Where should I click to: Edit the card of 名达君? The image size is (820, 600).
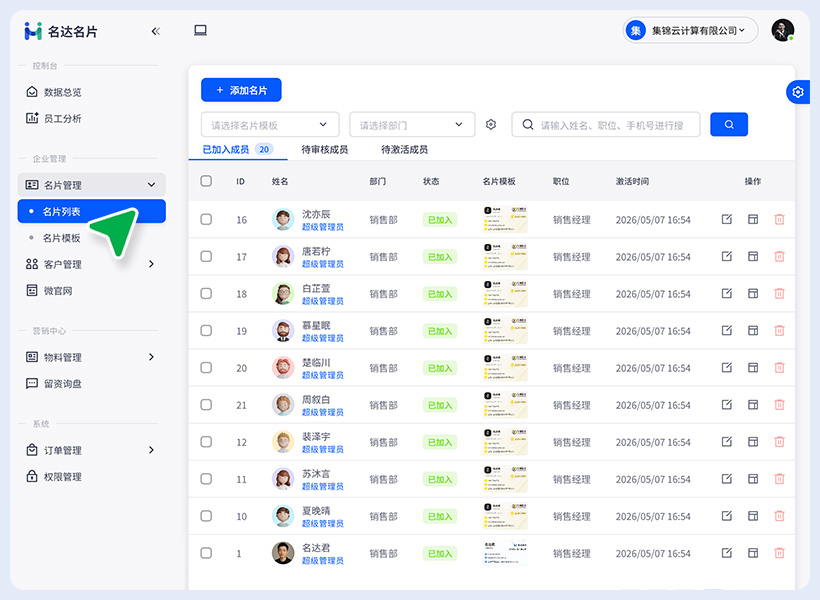point(726,553)
